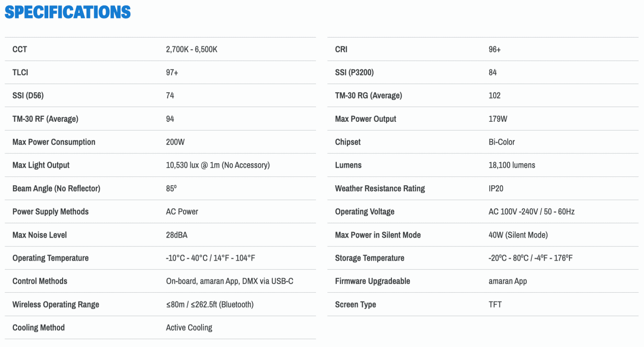Click the Beam Angle (No Reflector) label
Screen dimensions: 644x347
pyautogui.click(x=56, y=188)
